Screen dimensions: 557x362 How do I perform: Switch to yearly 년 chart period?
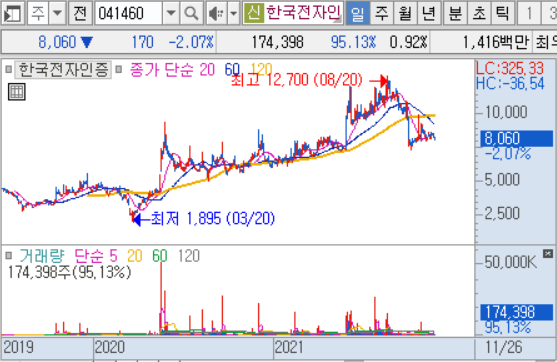[x=429, y=13]
